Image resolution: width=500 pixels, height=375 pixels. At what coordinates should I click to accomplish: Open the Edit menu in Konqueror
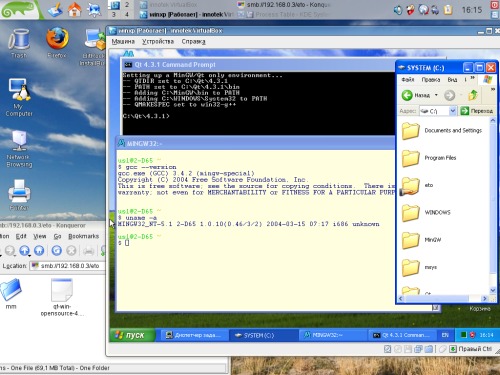21,236
